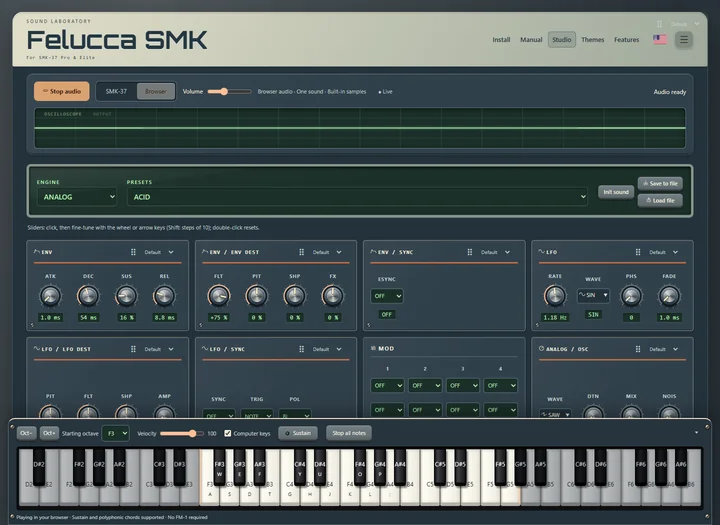Click the Init sound button

616,192
